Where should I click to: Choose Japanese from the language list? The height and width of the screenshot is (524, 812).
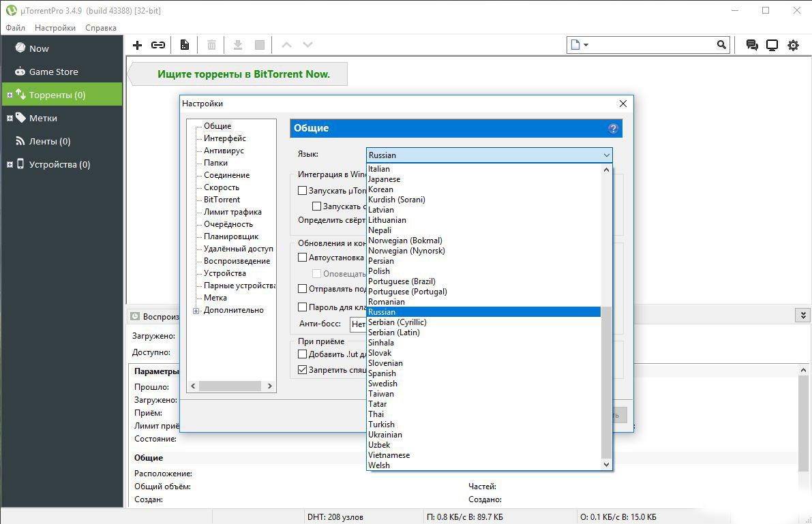pos(483,179)
